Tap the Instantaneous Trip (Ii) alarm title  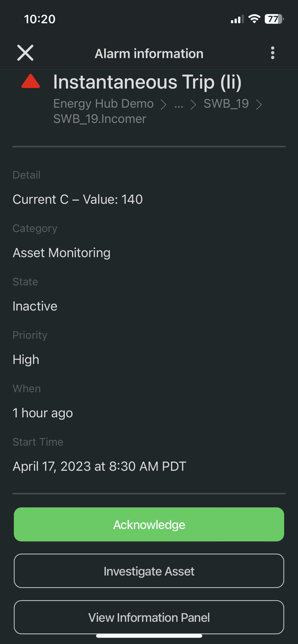(x=147, y=82)
